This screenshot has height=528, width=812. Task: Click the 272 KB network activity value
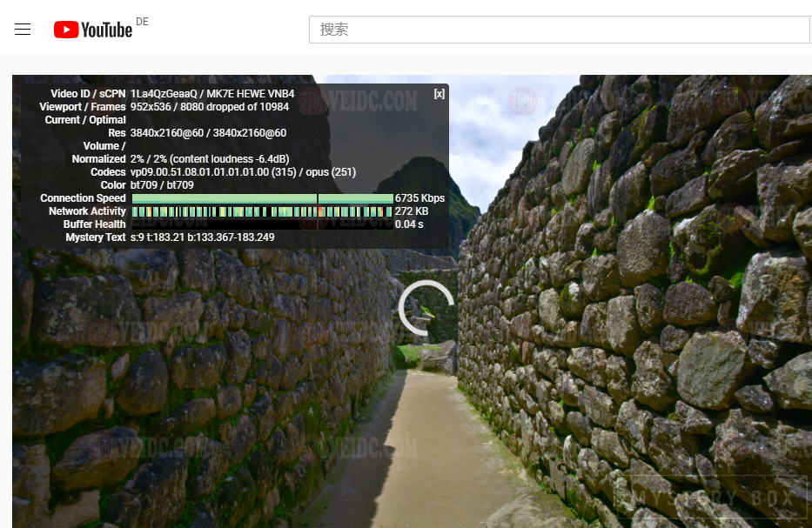coord(412,211)
